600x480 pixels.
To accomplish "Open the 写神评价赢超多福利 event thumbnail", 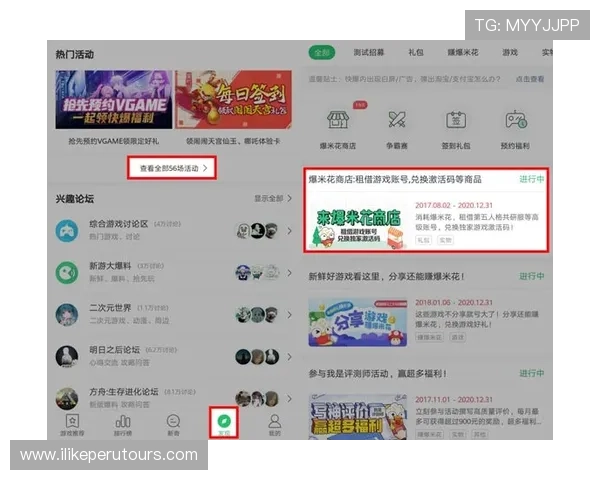I will [358, 416].
